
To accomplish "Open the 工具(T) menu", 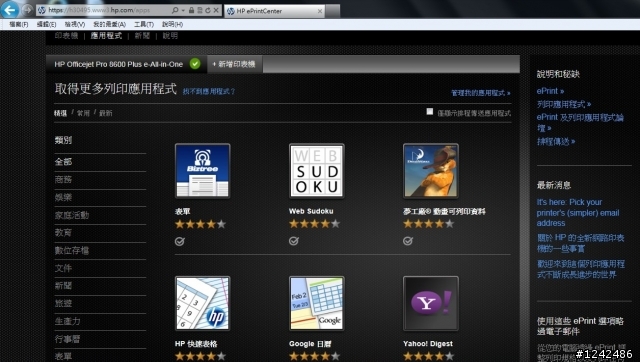I will (x=144, y=24).
